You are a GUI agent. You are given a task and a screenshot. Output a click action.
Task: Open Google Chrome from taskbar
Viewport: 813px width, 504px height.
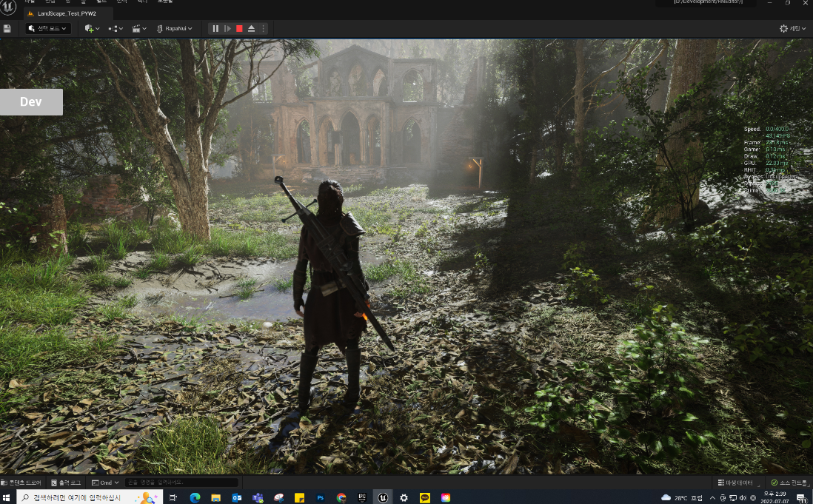(341, 497)
